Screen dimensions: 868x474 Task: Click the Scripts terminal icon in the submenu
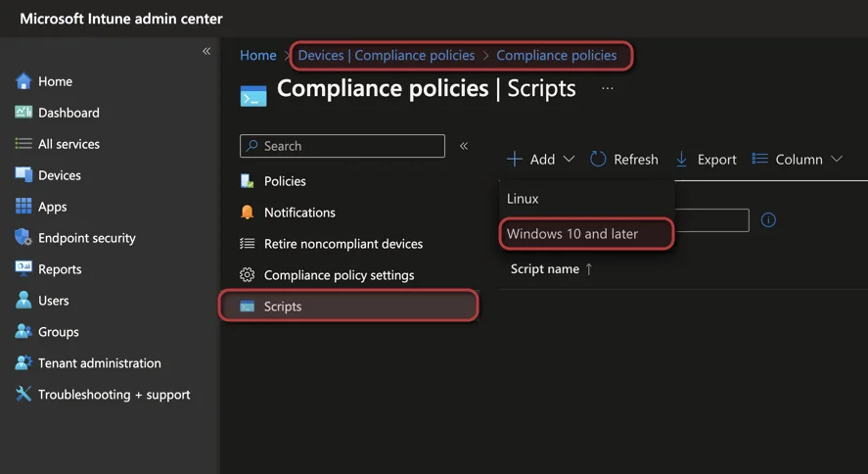[247, 307]
